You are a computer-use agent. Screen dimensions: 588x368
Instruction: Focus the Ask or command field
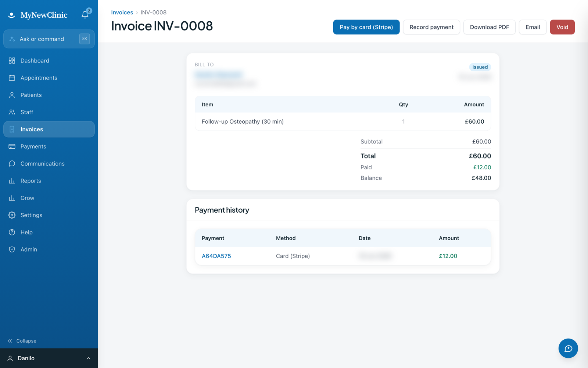(x=49, y=39)
